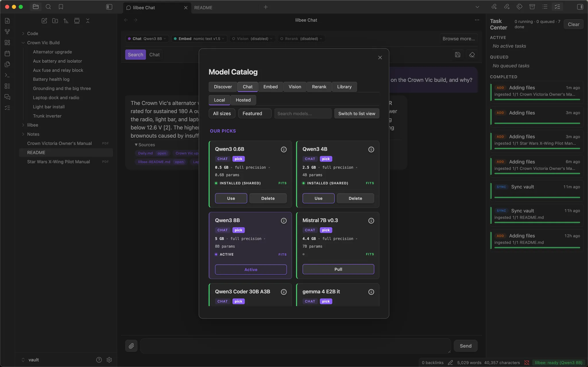Switch to Embed tab in catalog

pyautogui.click(x=270, y=87)
